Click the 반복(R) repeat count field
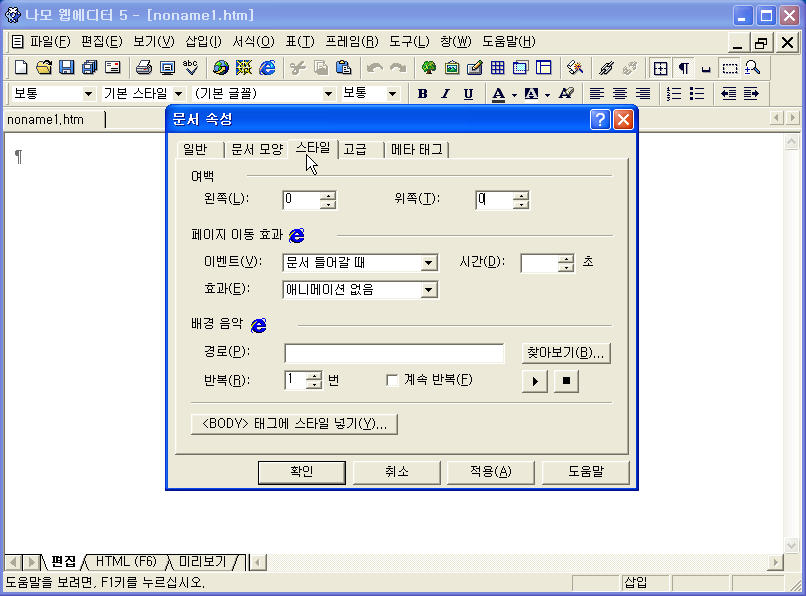 point(296,381)
